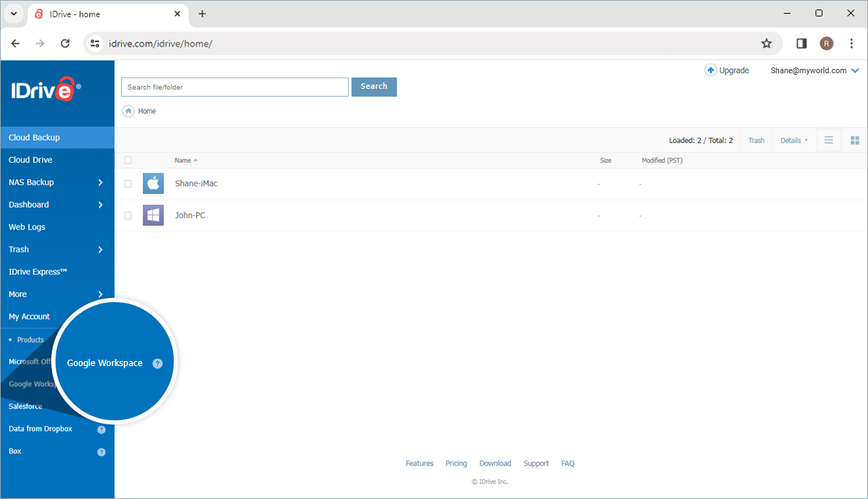Click help icon beside Data from Dropbox
The image size is (868, 499).
101,429
